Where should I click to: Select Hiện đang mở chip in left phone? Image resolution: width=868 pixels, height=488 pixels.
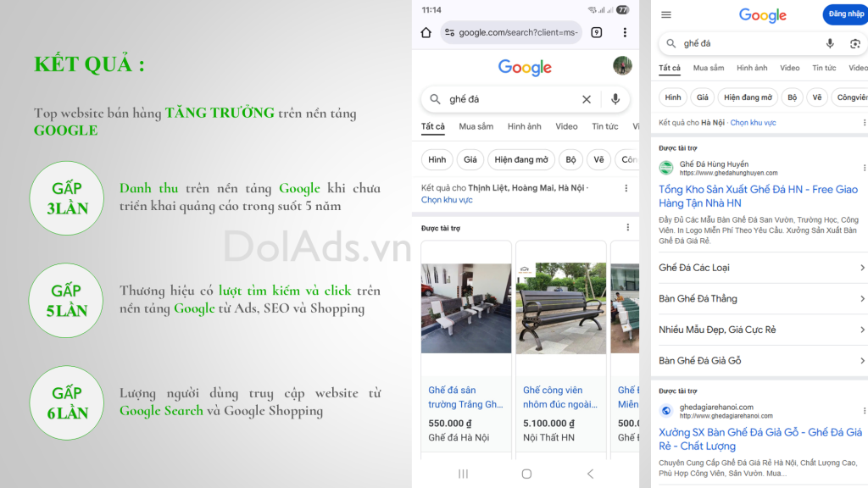pos(521,159)
